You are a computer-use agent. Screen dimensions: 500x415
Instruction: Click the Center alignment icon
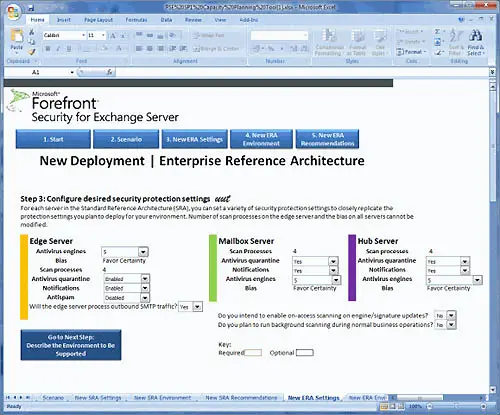click(150, 49)
